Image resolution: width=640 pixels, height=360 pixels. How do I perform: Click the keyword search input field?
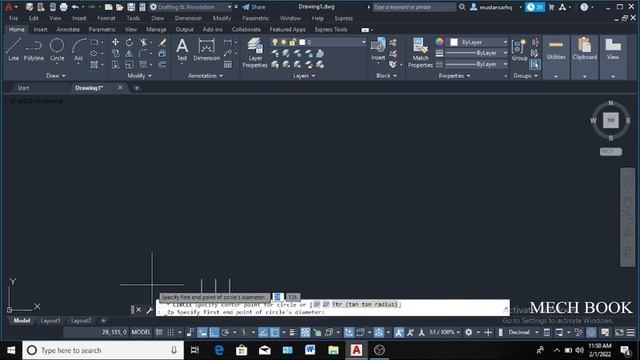pyautogui.click(x=414, y=7)
